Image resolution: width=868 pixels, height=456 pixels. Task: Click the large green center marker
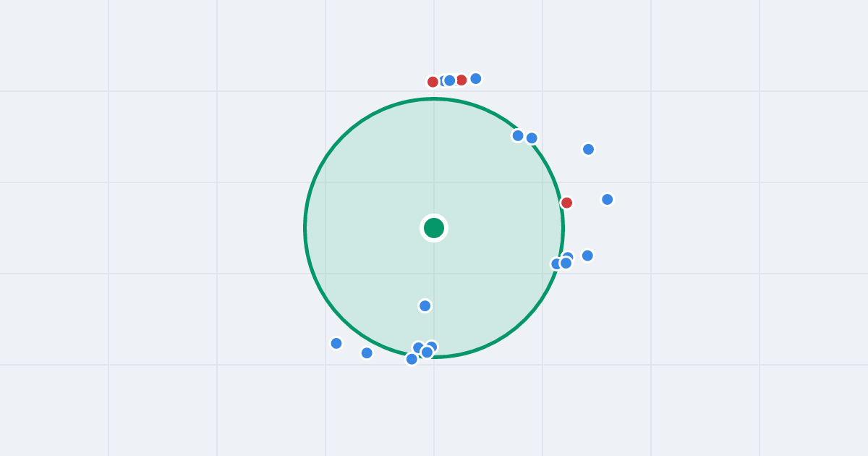click(434, 228)
